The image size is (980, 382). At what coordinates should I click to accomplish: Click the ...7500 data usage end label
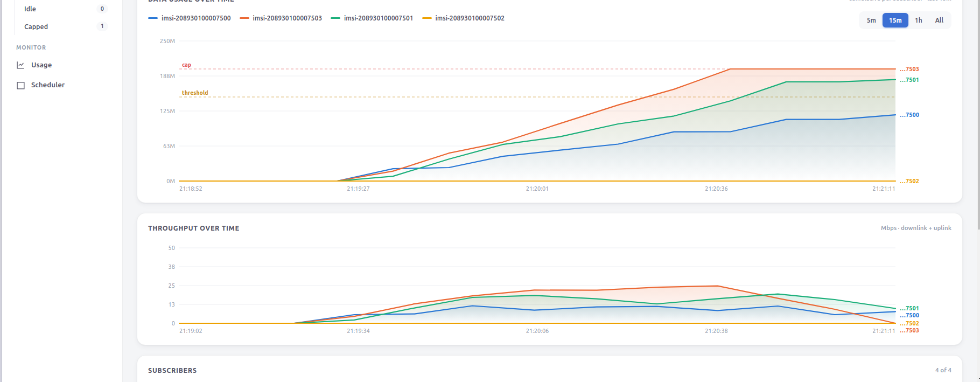[x=909, y=115]
